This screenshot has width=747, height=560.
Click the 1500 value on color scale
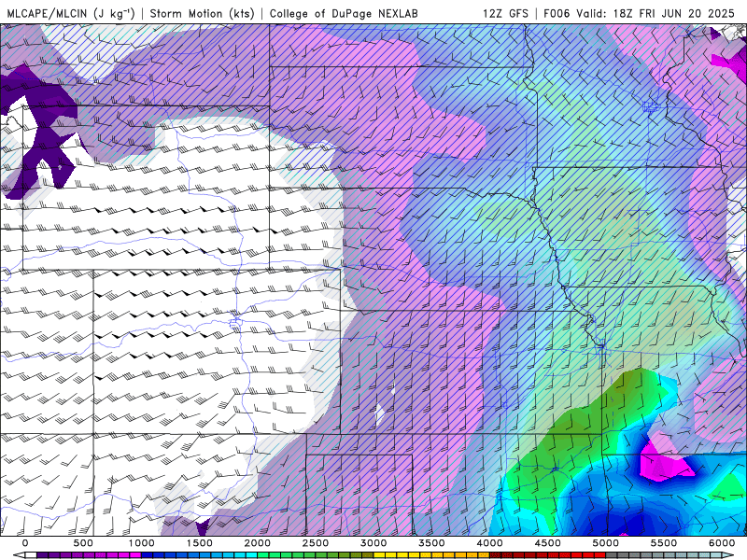tap(200, 543)
